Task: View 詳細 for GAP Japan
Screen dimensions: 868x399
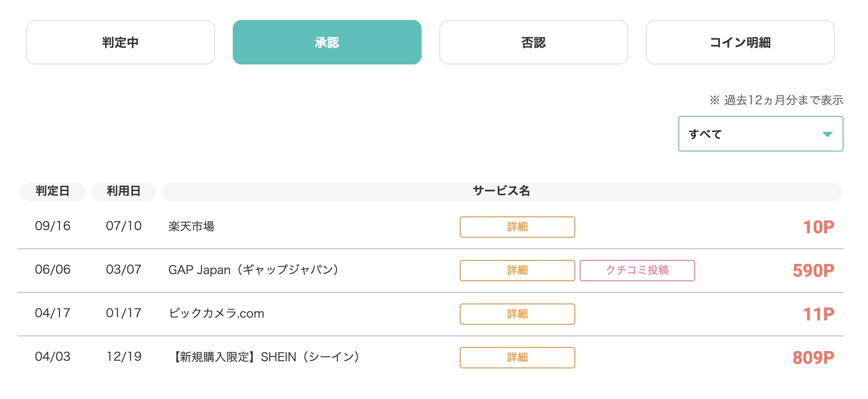Action: [x=517, y=271]
